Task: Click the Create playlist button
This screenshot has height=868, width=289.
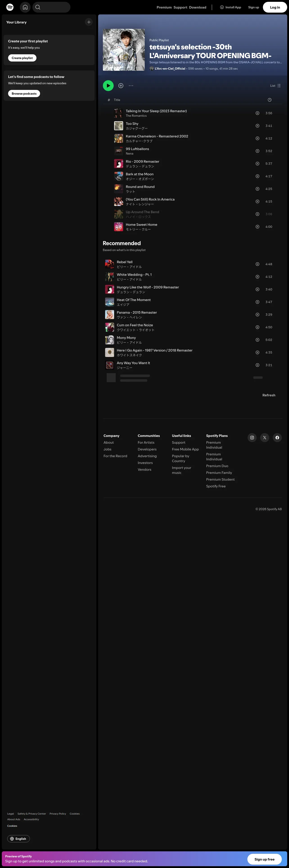Action: pos(22,58)
